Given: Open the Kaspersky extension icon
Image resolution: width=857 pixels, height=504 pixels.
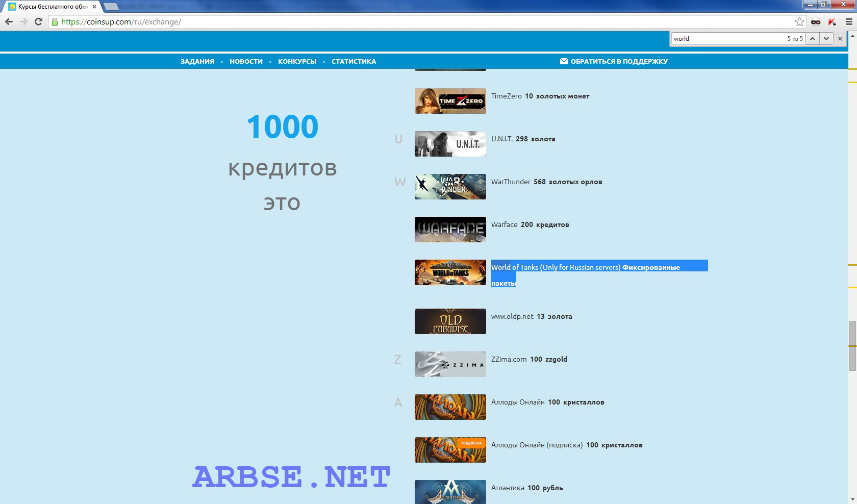Looking at the screenshot, I should 833,22.
